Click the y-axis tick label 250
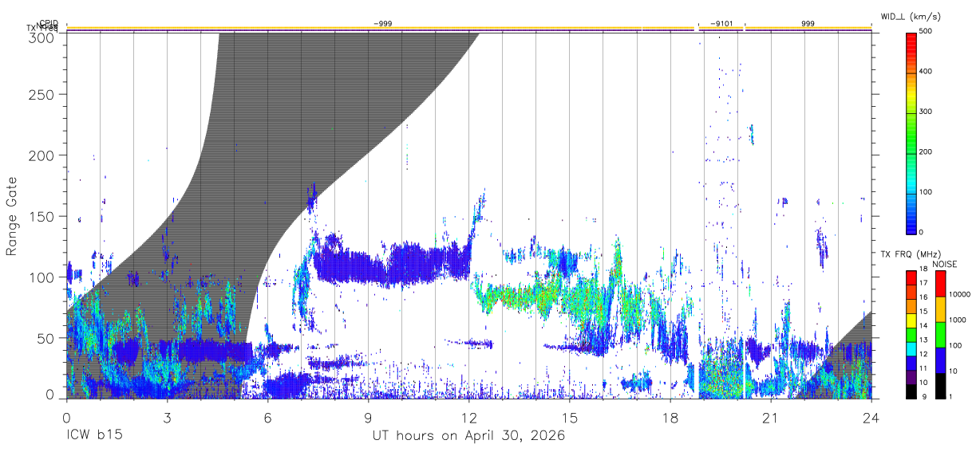This screenshot has width=980, height=452. (40, 94)
